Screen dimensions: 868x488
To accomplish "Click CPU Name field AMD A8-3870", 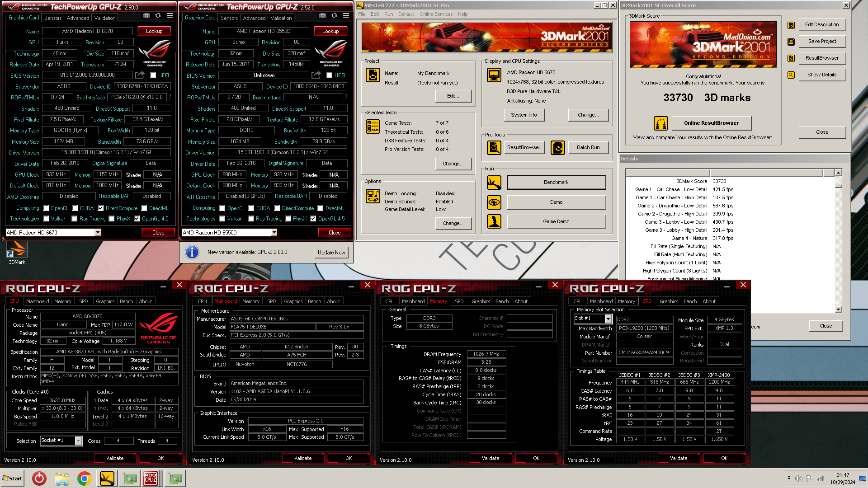I will coord(87,317).
